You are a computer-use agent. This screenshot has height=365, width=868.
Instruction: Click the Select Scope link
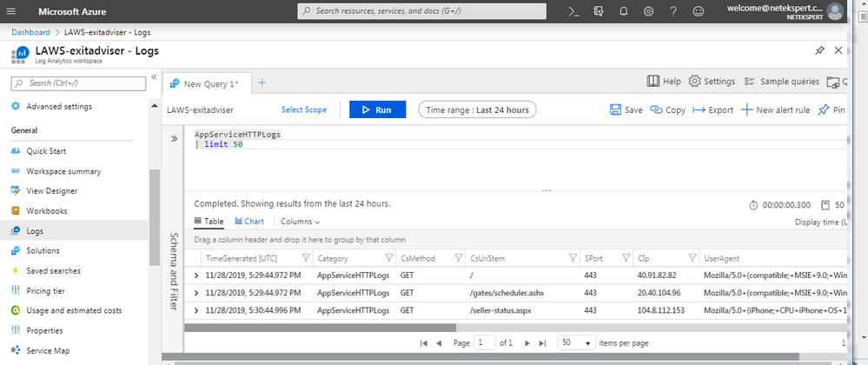(304, 109)
